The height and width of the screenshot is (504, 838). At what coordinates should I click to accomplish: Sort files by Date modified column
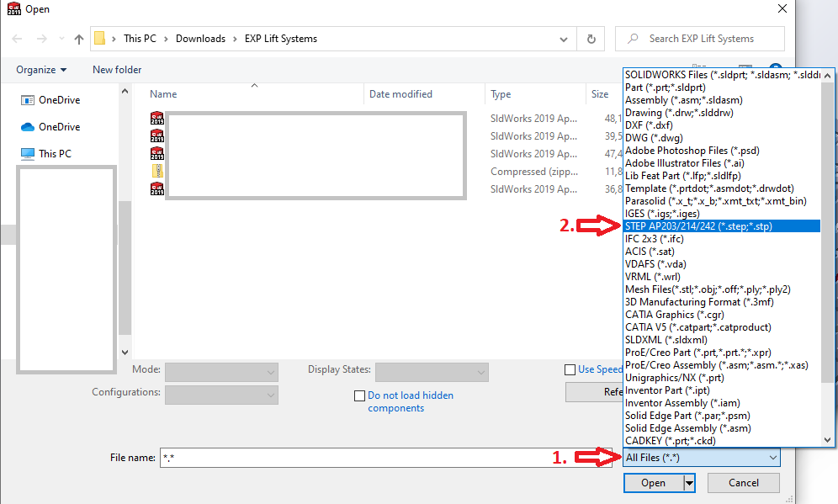[400, 94]
